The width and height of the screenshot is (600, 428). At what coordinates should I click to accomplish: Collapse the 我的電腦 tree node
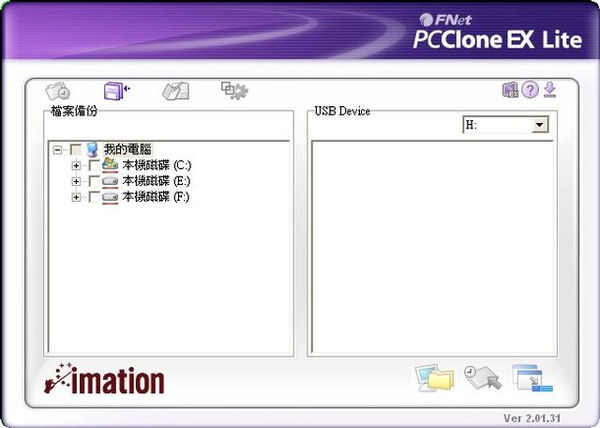(x=57, y=150)
